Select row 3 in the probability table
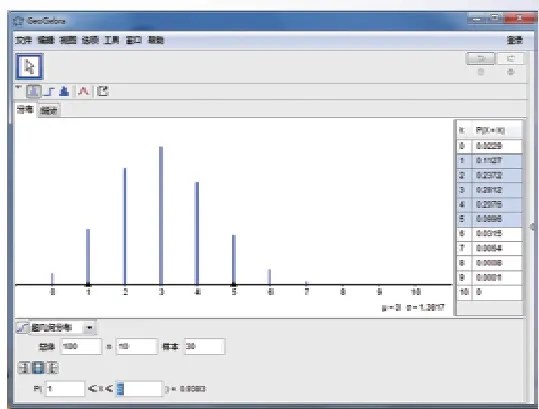This screenshot has height=409, width=539. coord(490,190)
